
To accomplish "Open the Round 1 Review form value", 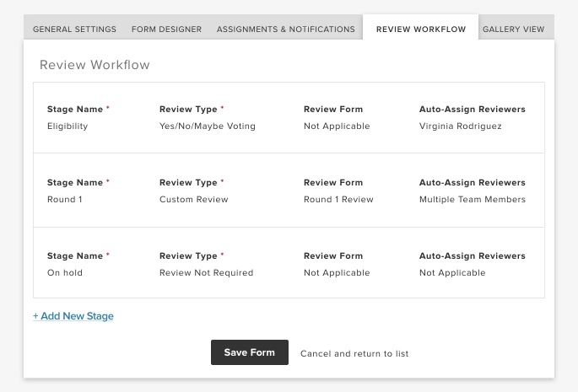I will (x=338, y=199).
